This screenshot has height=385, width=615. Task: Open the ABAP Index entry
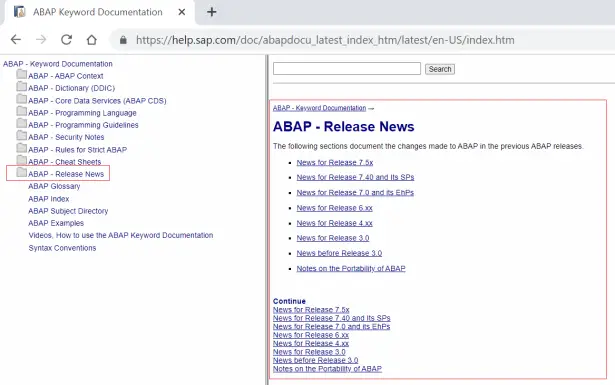[x=49, y=199]
